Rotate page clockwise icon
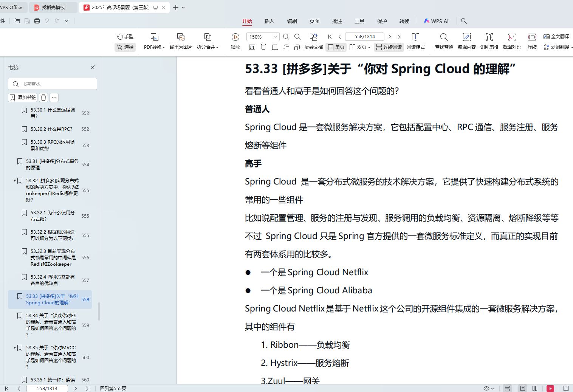The height and width of the screenshot is (392, 573). (297, 47)
